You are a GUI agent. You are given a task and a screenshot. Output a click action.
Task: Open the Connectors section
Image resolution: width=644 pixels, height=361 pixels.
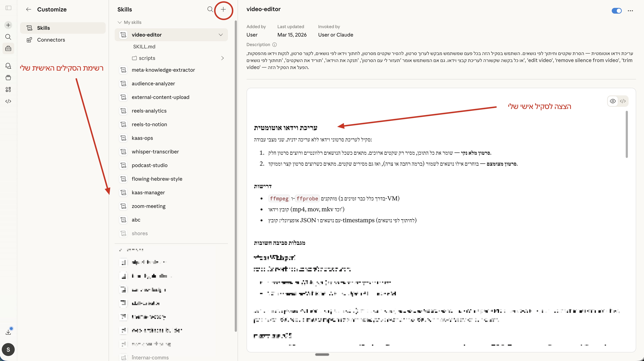[51, 40]
